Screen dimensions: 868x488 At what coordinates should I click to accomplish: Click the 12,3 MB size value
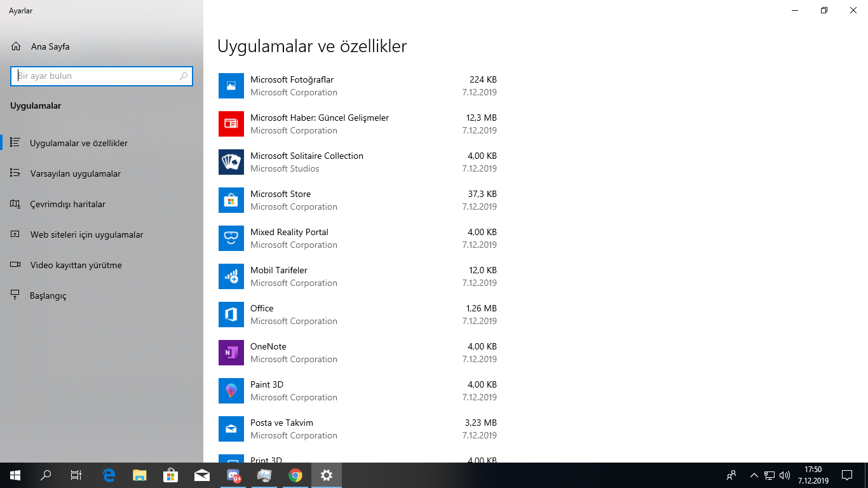tap(481, 118)
